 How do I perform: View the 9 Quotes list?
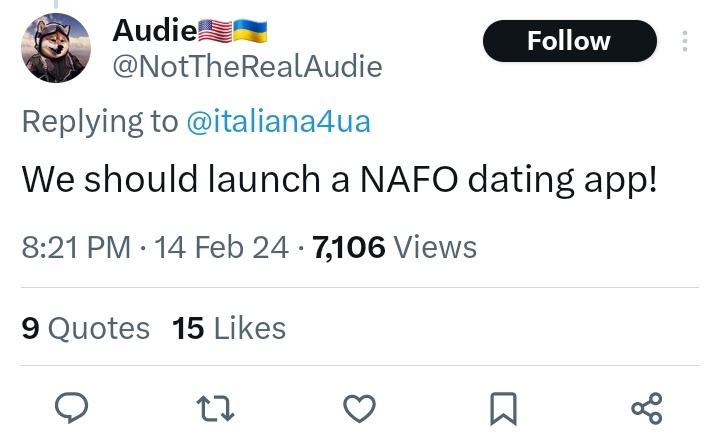pyautogui.click(x=85, y=328)
